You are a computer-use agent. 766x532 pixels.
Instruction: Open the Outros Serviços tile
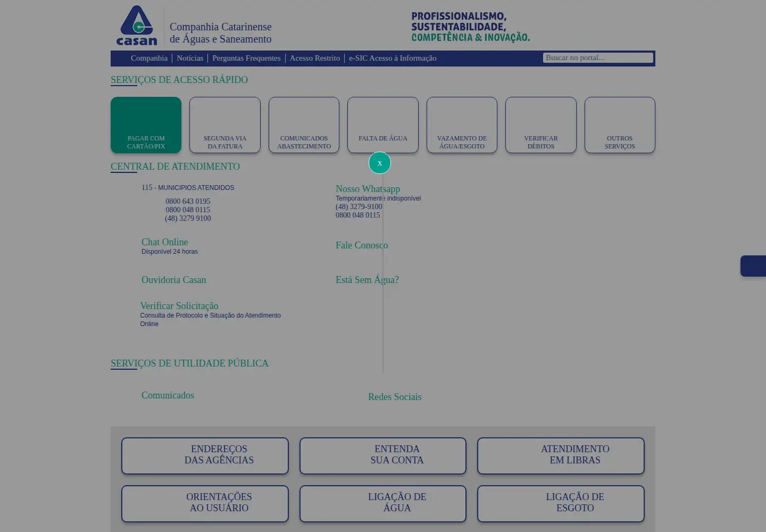620,125
